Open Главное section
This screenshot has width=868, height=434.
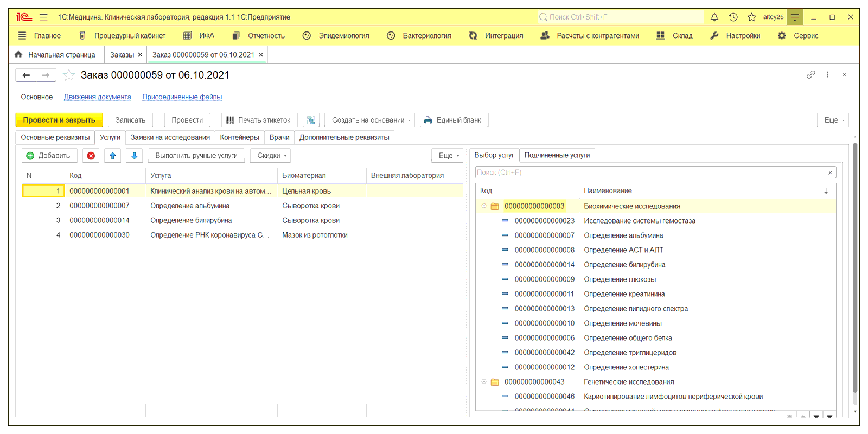(39, 35)
